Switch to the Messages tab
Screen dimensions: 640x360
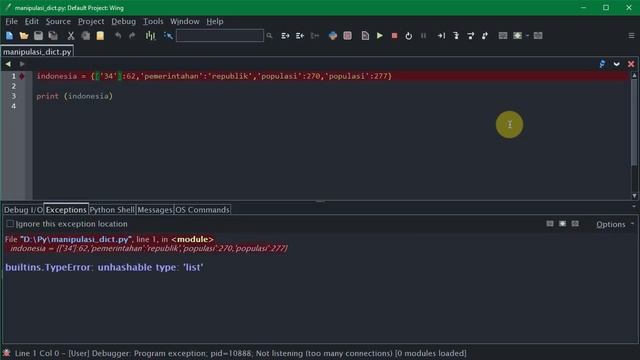[x=155, y=210]
